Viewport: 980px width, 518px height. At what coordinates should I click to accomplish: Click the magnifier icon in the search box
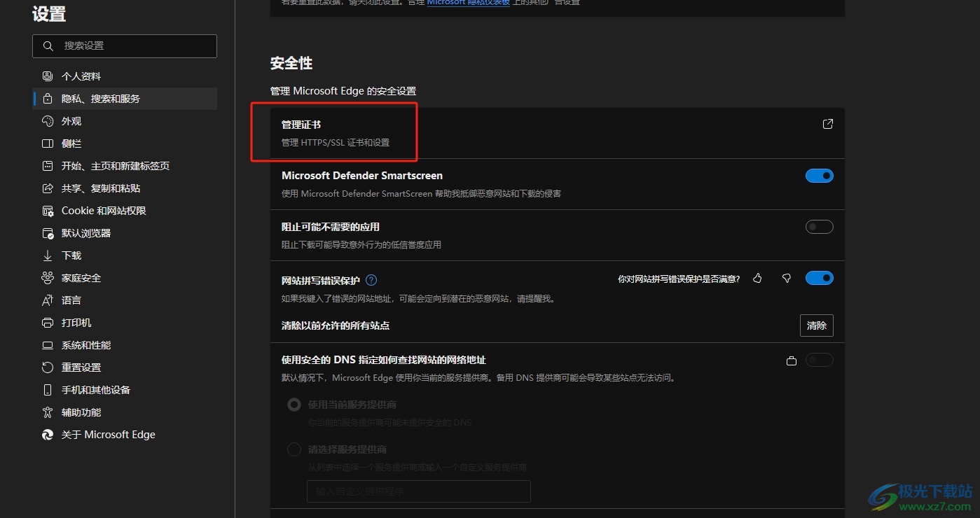(48, 45)
